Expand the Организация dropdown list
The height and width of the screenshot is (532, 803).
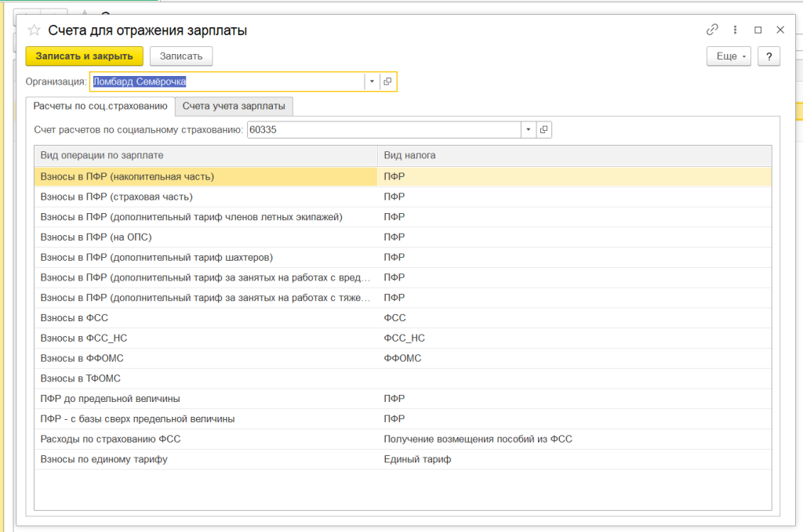pos(372,81)
